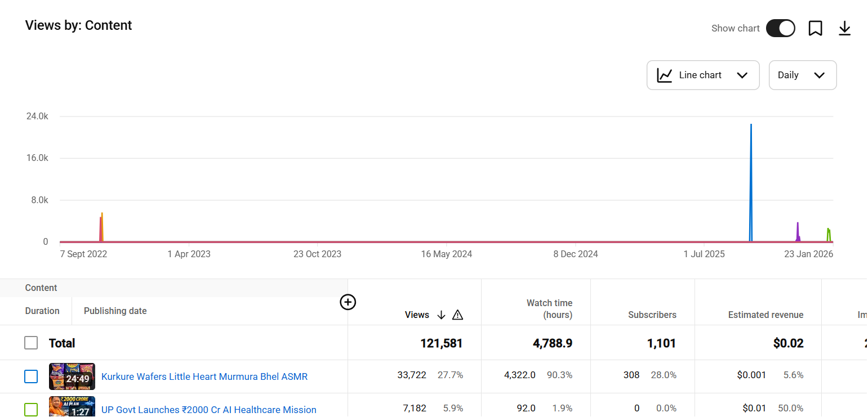Image resolution: width=868 pixels, height=417 pixels.
Task: Select the Publishing date column header
Action: (x=115, y=311)
